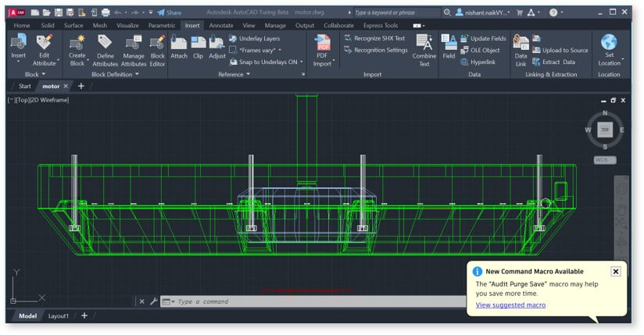Toggle Snap to Underlays ON setting

pos(267,62)
